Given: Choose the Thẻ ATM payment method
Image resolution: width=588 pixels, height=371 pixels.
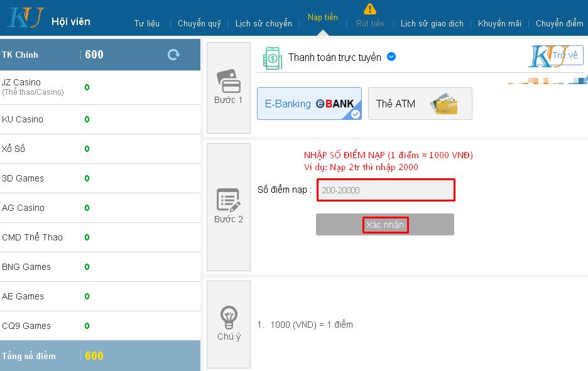Looking at the screenshot, I should (x=420, y=104).
